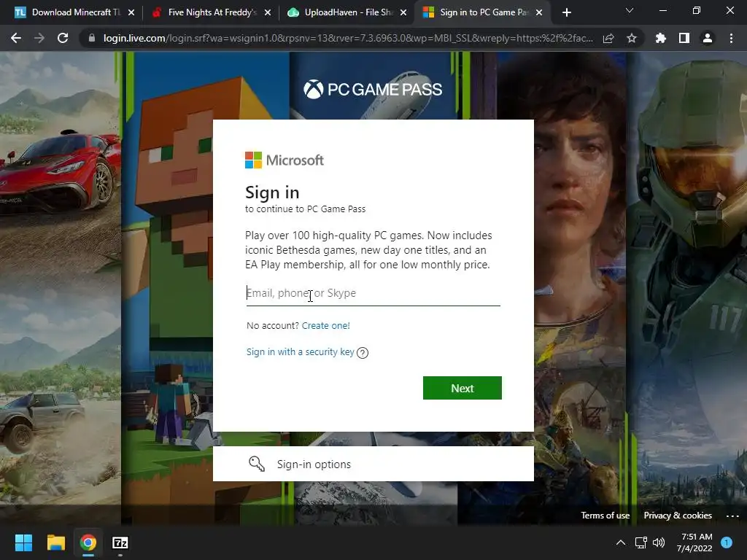
Task: Choose Sign in with a security key
Action: click(x=300, y=352)
